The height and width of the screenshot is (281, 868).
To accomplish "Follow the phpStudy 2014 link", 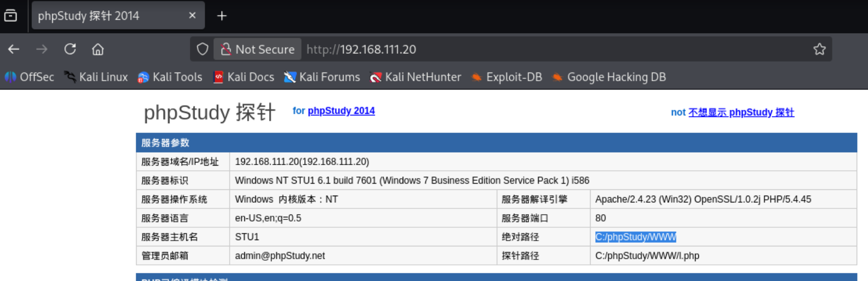I will (x=341, y=111).
